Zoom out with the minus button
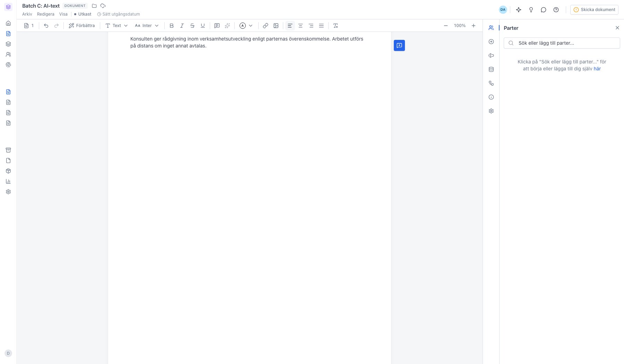 tap(446, 26)
